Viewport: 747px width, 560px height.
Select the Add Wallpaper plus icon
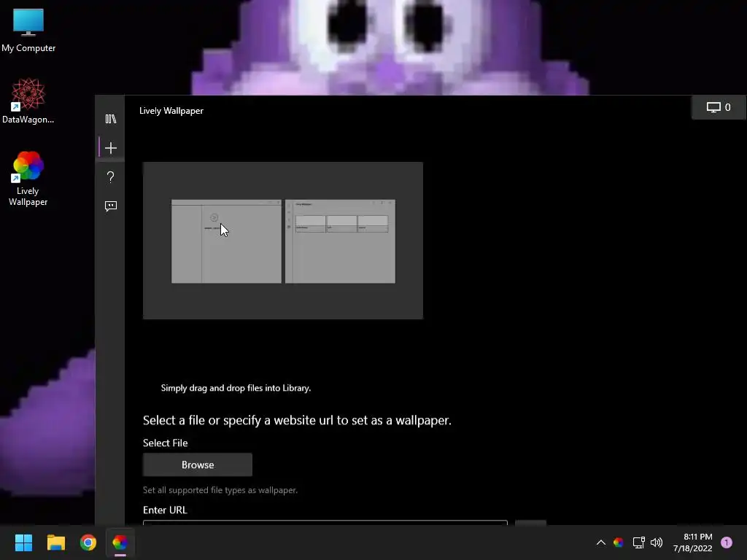(x=111, y=148)
